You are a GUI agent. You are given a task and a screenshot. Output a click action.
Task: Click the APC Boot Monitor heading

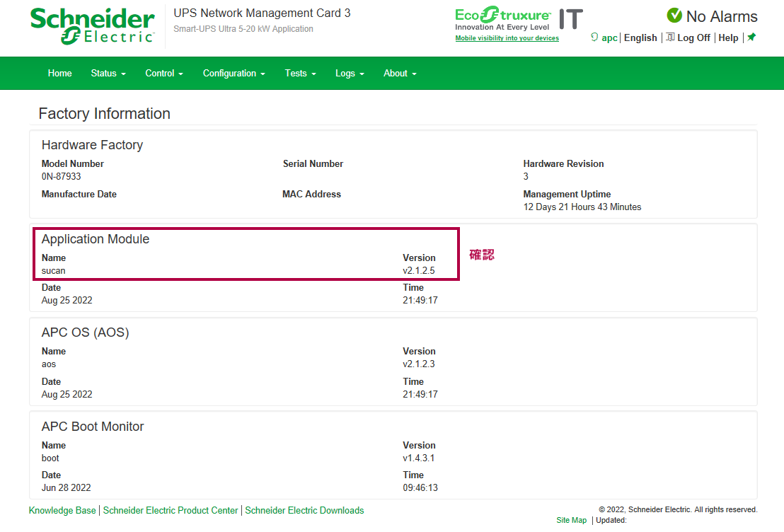pos(93,426)
